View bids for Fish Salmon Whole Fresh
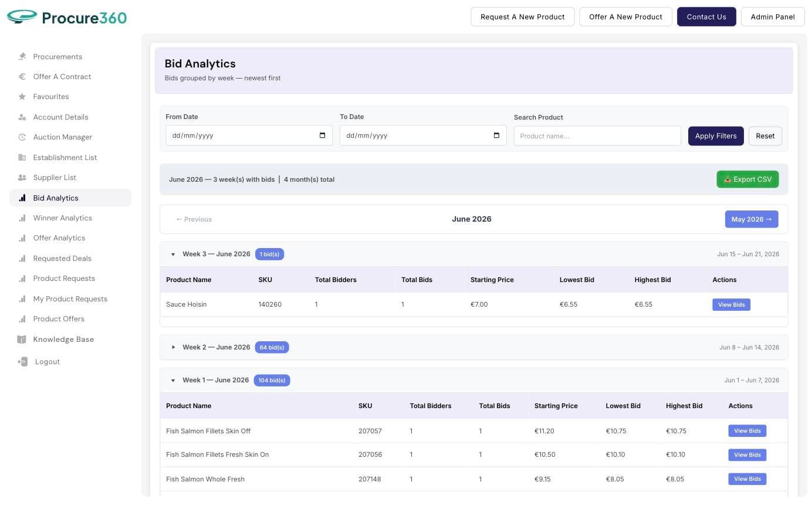Screen dimensions: 812x509 click(747, 479)
